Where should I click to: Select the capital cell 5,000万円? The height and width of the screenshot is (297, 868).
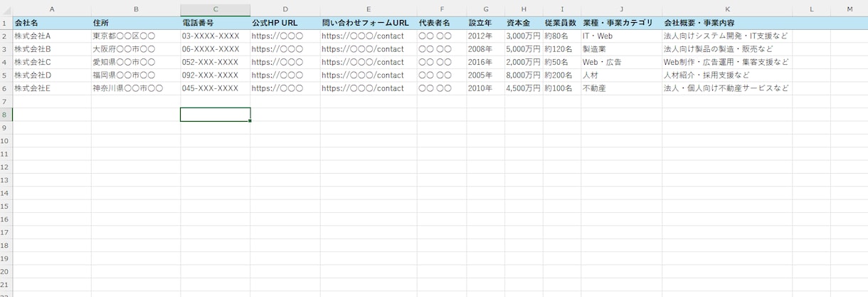pyautogui.click(x=524, y=49)
